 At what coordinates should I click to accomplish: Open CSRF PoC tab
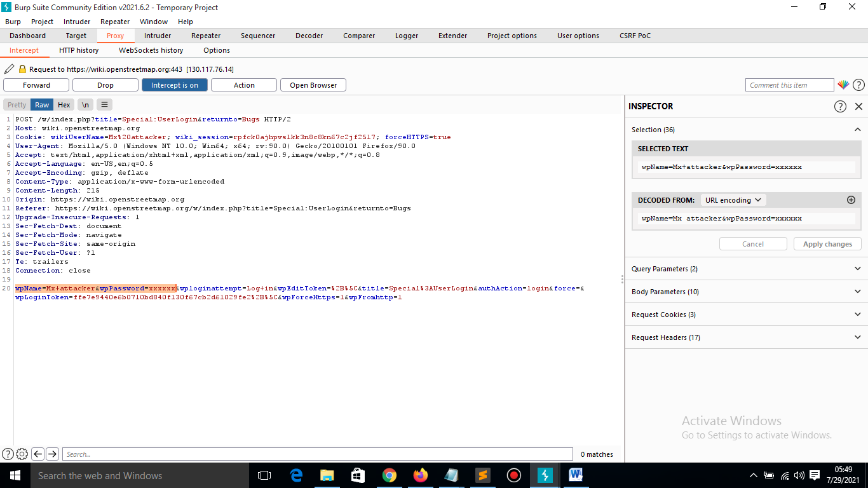(635, 36)
